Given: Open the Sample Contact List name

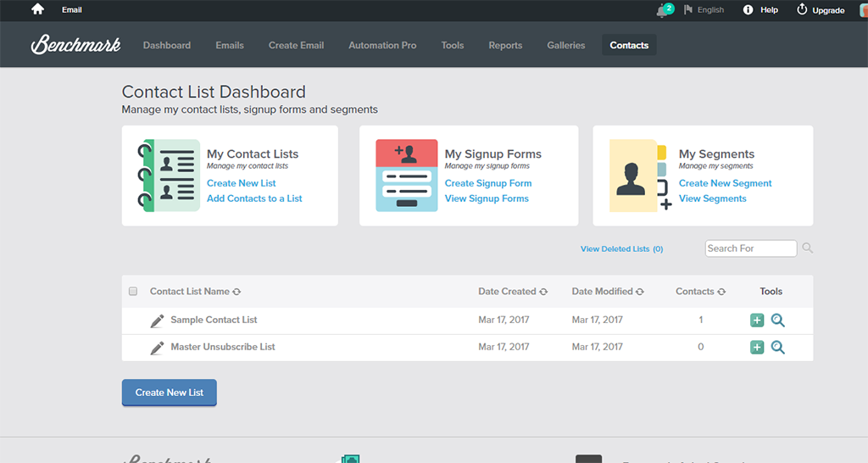Looking at the screenshot, I should click(x=214, y=320).
